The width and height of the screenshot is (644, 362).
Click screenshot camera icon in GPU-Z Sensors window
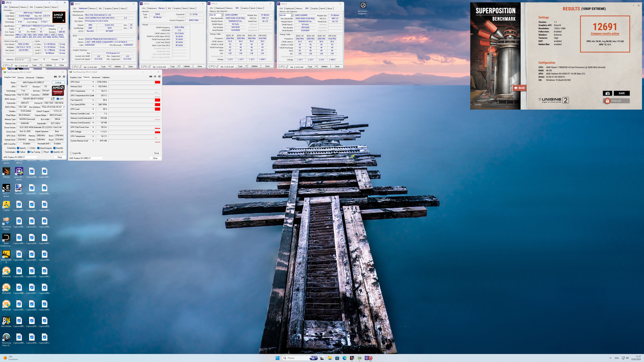point(150,76)
